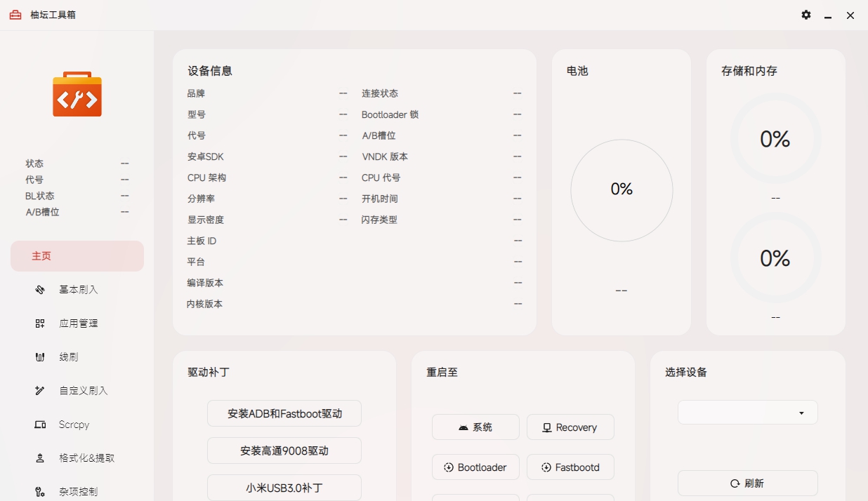Image resolution: width=868 pixels, height=501 pixels.
Task: Click the 内核版本 label
Action: (205, 304)
